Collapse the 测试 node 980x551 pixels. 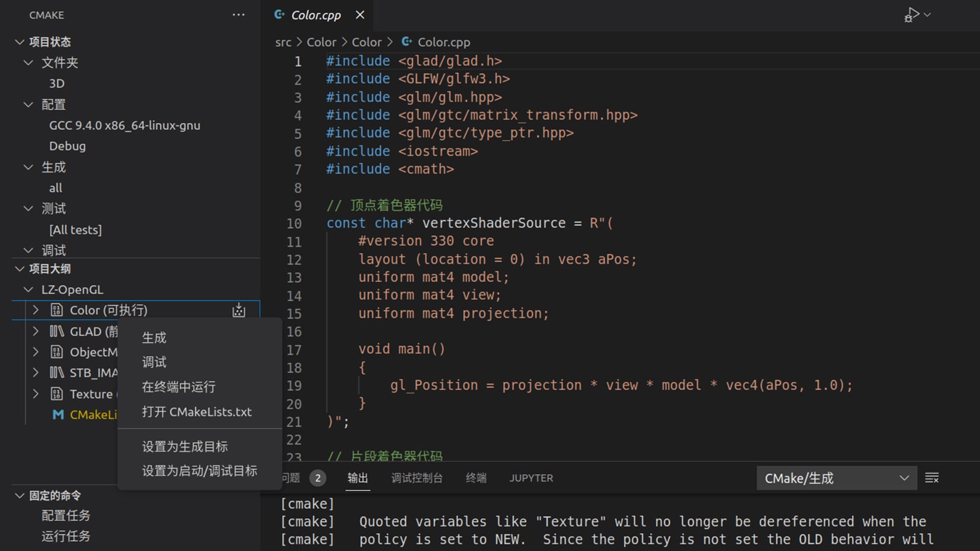point(28,209)
